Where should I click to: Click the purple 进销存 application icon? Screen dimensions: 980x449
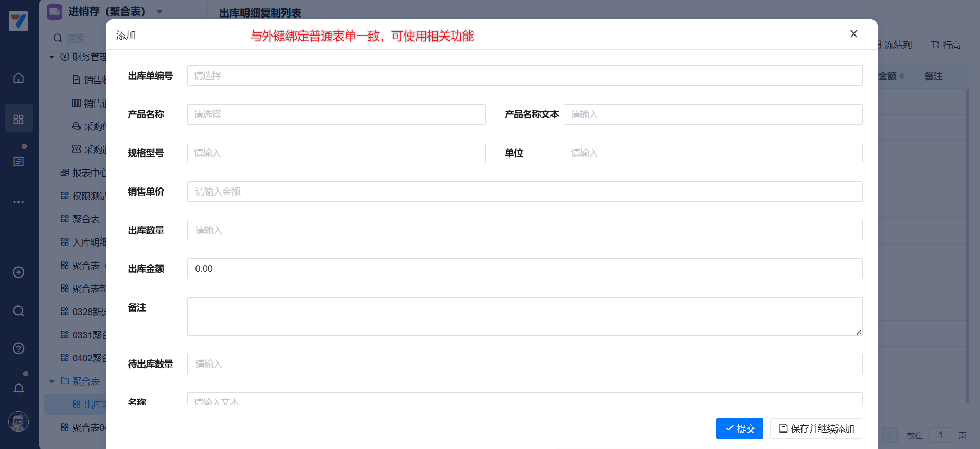click(55, 11)
